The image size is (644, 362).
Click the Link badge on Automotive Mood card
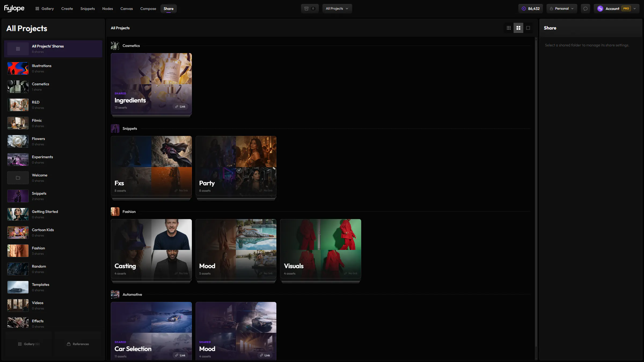pos(265,355)
